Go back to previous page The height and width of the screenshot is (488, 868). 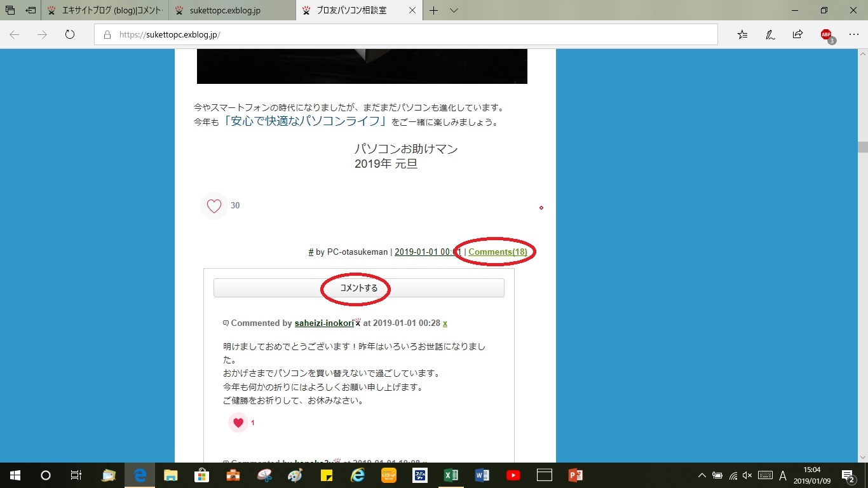14,35
